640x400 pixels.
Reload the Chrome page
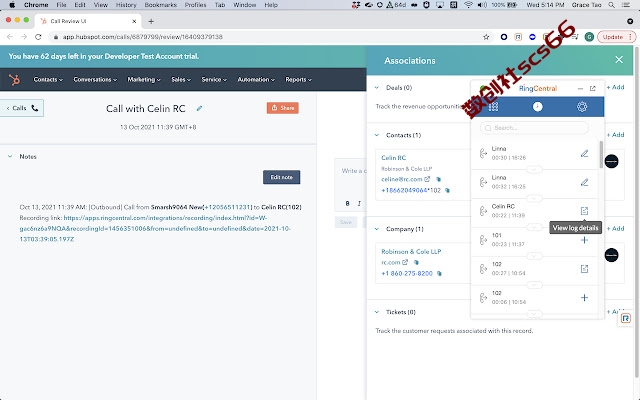point(38,37)
